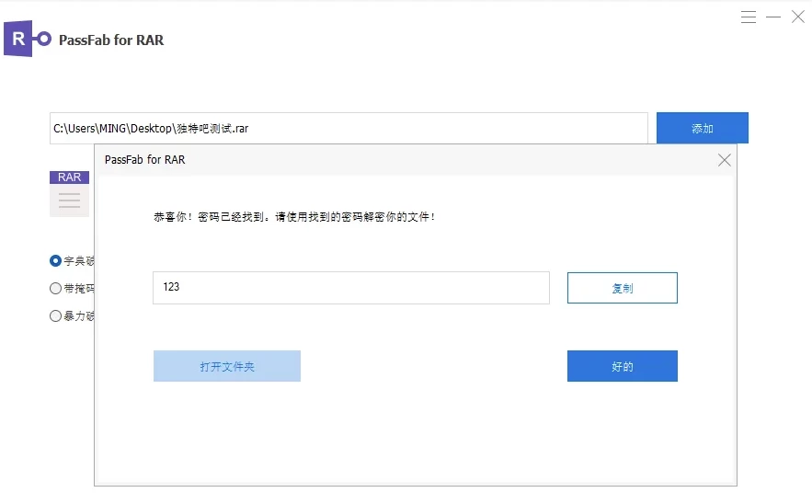Click the 打开文件夹 button
The height and width of the screenshot is (504, 812).
(x=227, y=366)
